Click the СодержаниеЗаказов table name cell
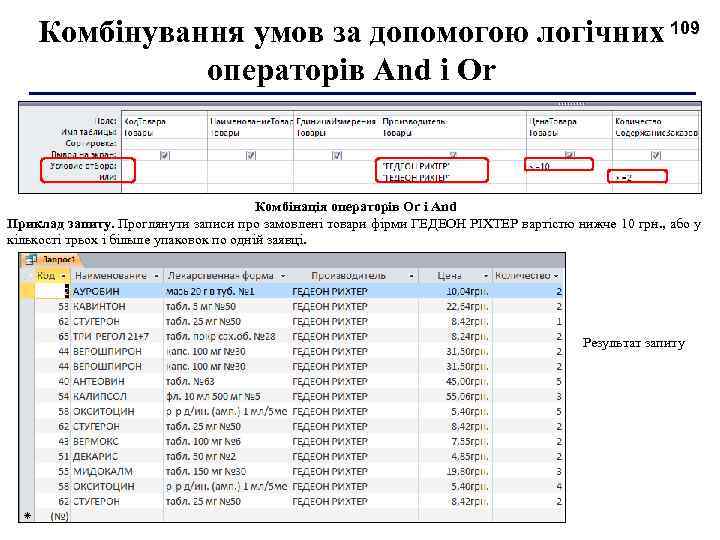The height and width of the screenshot is (540, 720). (656, 133)
